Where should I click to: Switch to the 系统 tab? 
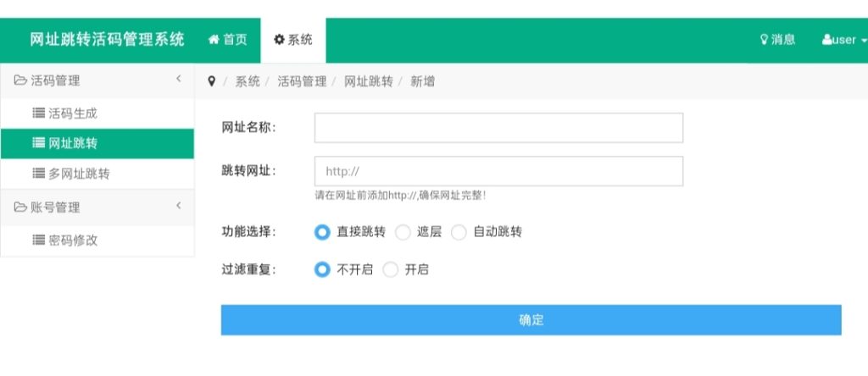293,40
